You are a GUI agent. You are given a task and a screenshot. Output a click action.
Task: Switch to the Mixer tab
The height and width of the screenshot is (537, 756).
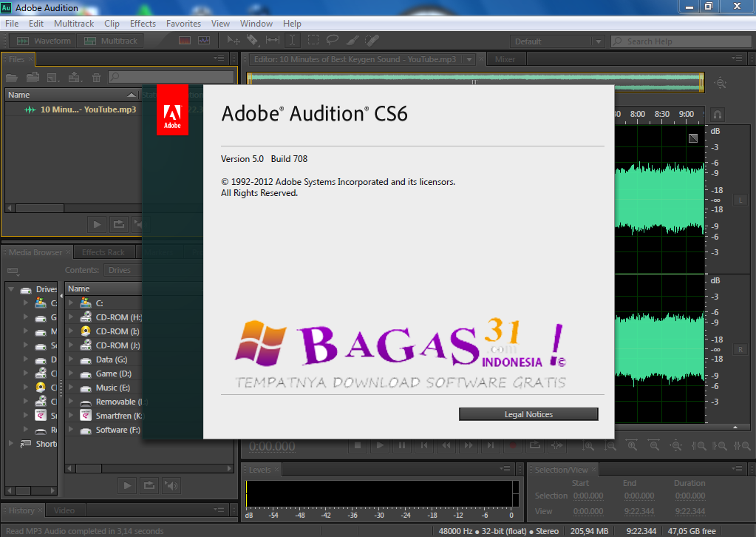click(505, 59)
